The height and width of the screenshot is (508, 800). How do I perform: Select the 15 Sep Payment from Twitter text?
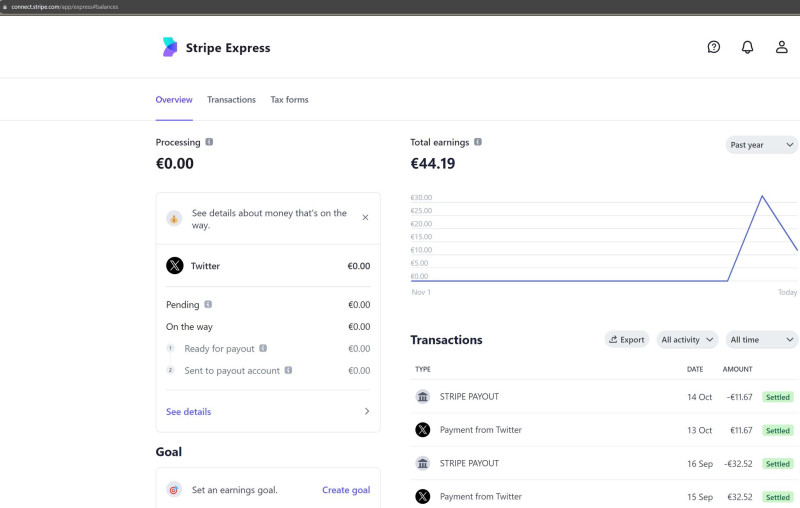[x=481, y=497]
